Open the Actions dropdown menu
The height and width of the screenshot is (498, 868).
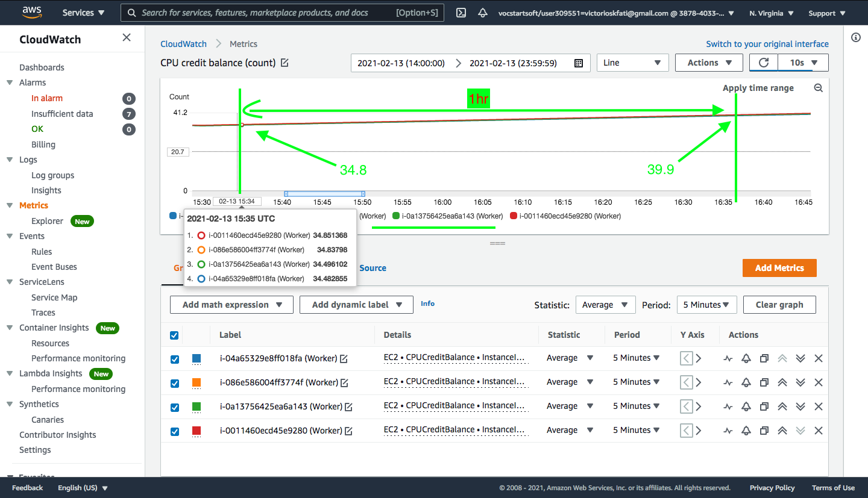tap(709, 63)
